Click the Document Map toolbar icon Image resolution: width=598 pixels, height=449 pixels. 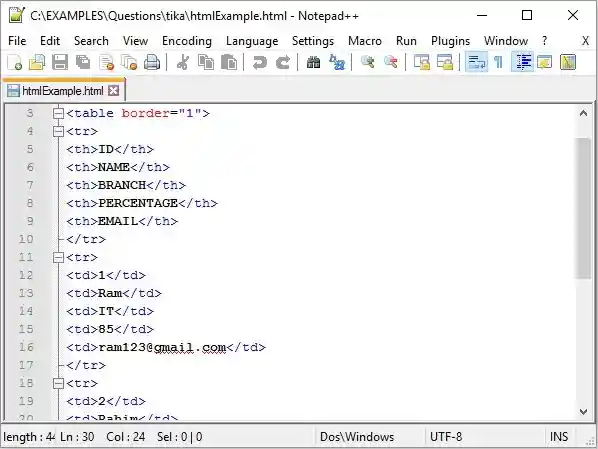tap(567, 62)
